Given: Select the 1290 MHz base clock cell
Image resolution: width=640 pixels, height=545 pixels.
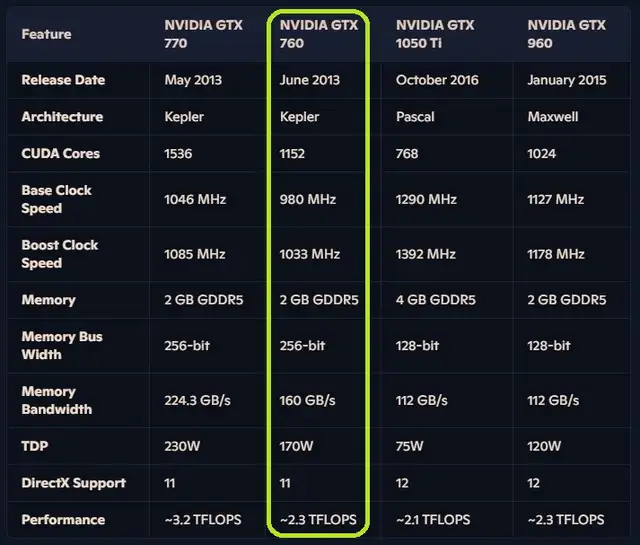Looking at the screenshot, I should tap(426, 200).
